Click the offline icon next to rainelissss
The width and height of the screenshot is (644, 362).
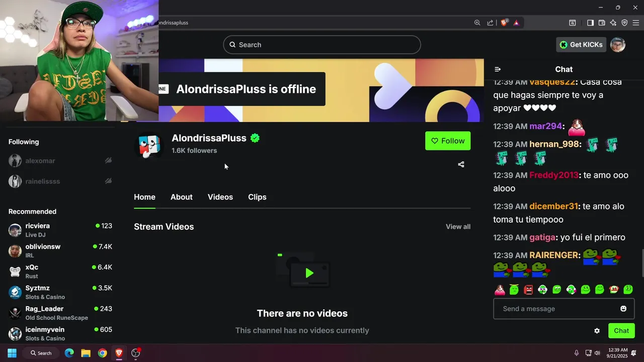pyautogui.click(x=108, y=181)
